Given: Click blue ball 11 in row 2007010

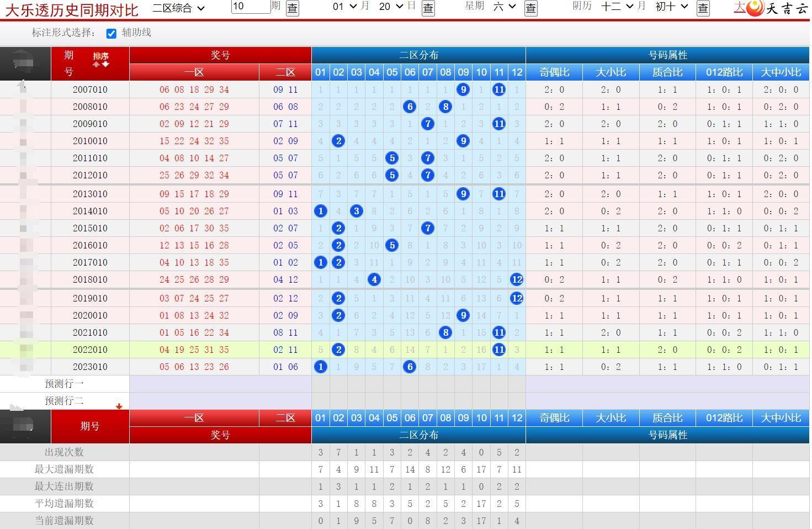Looking at the screenshot, I should 499,89.
